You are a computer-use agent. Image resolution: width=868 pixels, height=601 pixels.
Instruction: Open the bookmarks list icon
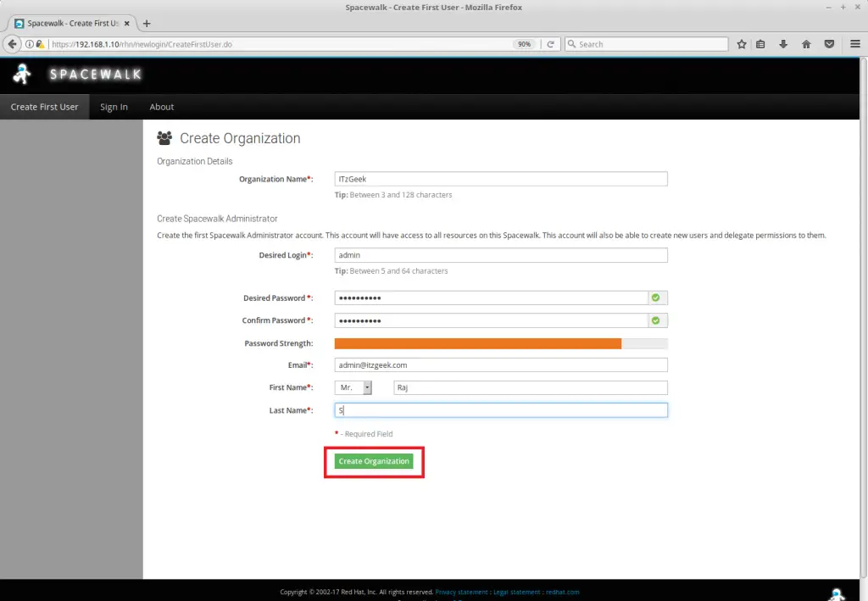click(x=760, y=44)
